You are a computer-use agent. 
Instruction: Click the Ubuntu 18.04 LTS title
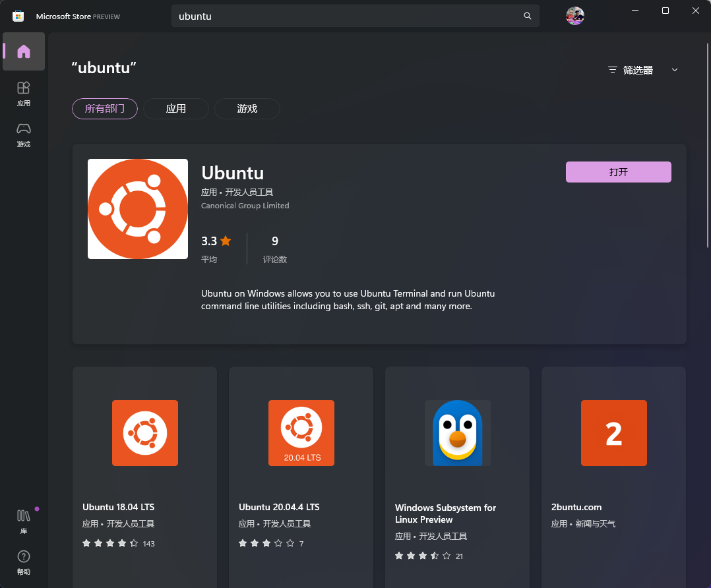click(118, 507)
